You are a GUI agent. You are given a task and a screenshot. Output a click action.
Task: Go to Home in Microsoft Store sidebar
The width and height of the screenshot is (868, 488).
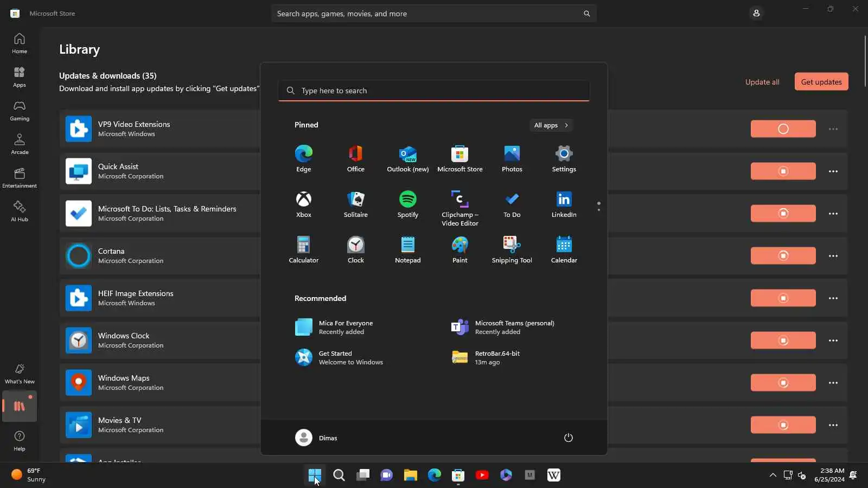pos(20,43)
